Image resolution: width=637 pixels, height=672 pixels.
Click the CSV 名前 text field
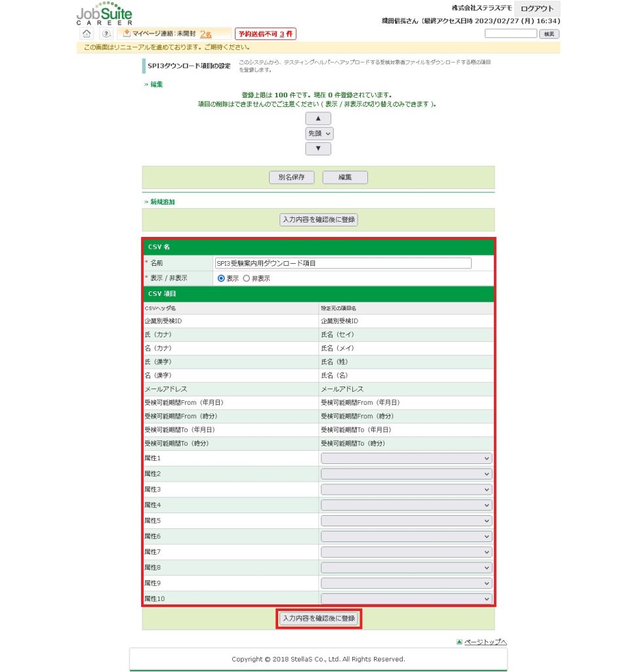click(x=342, y=263)
